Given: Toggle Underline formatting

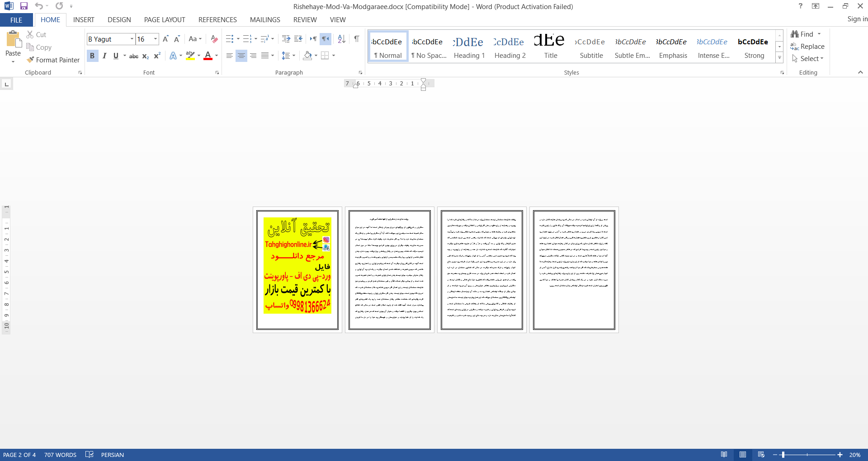Looking at the screenshot, I should pos(116,56).
